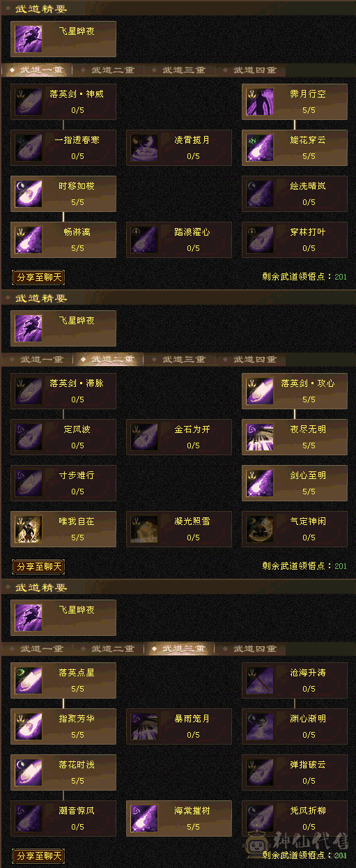Select the 落英点星 skill icon
Screen dimensions: 356x868
click(28, 680)
